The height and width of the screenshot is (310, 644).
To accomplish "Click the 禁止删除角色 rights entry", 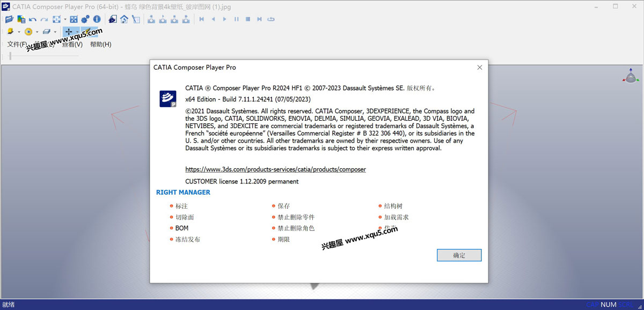I will click(x=296, y=228).
